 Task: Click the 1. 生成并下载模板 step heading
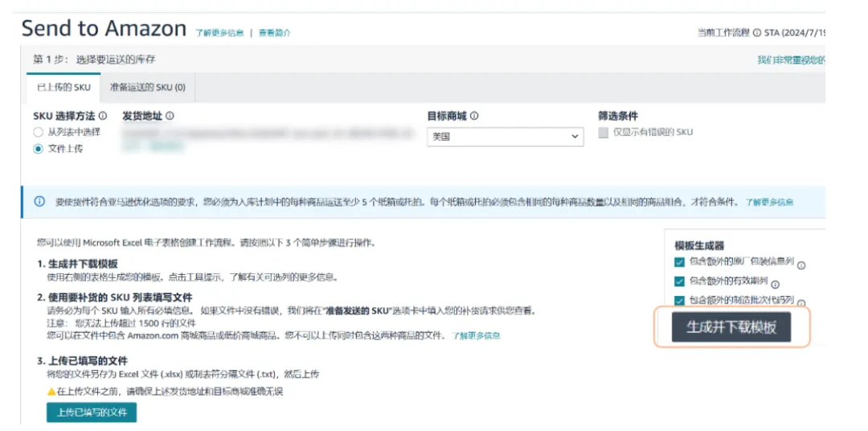click(x=77, y=265)
